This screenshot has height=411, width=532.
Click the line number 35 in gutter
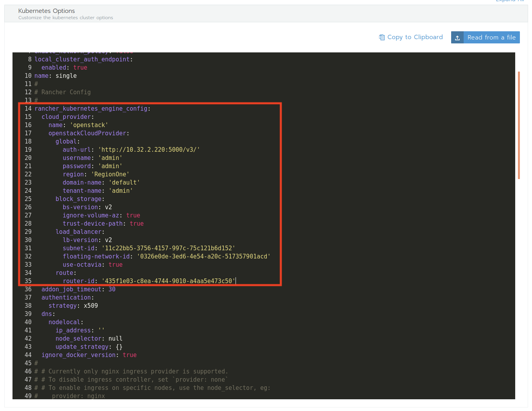point(28,281)
